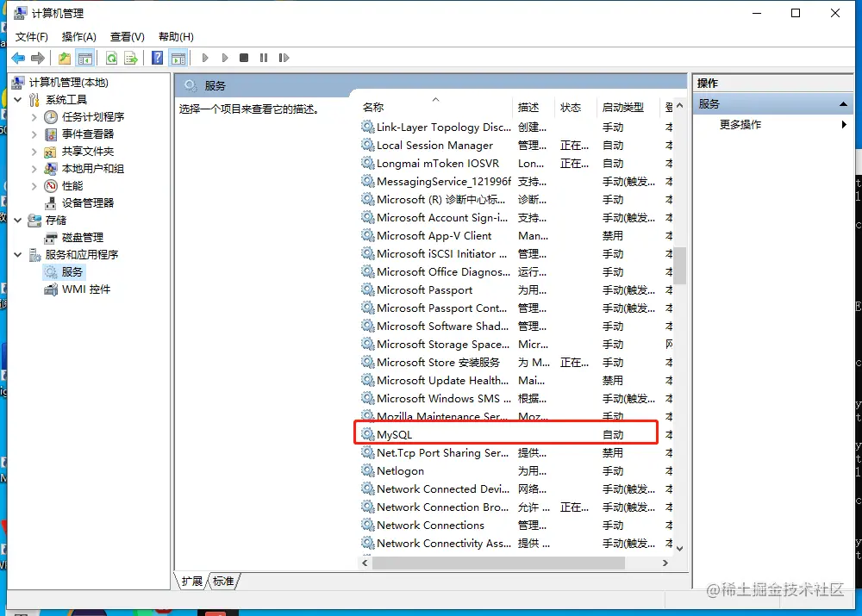Click the Disk Management icon
This screenshot has height=616, width=862.
pyautogui.click(x=51, y=238)
